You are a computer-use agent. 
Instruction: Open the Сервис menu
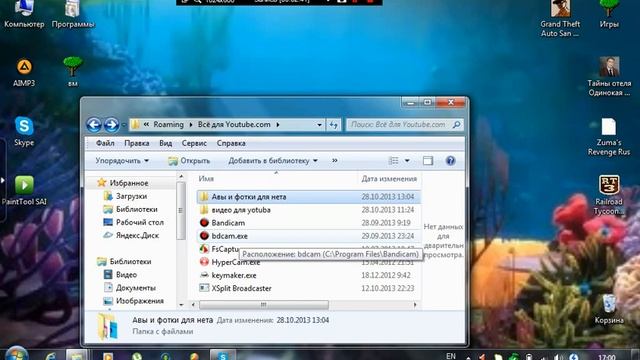194,143
